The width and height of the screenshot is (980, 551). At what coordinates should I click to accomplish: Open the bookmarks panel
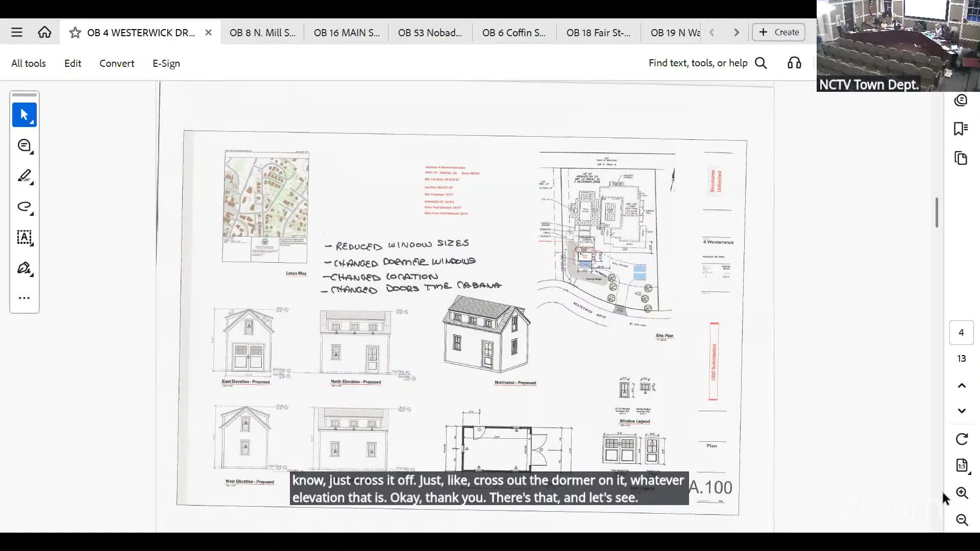pyautogui.click(x=961, y=129)
